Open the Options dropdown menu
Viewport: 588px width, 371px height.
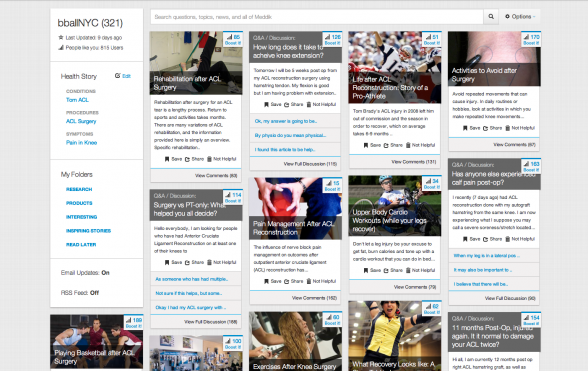520,17
